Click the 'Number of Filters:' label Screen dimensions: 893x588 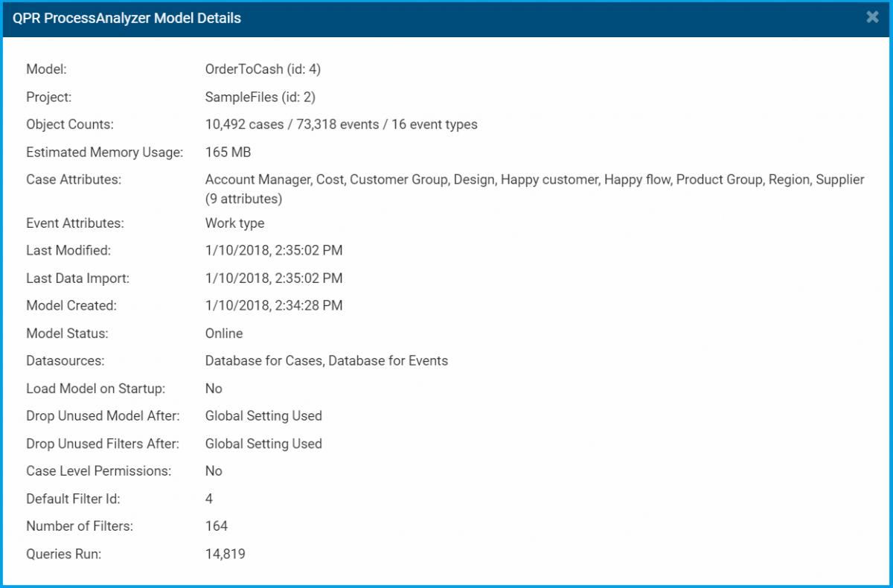(x=80, y=526)
